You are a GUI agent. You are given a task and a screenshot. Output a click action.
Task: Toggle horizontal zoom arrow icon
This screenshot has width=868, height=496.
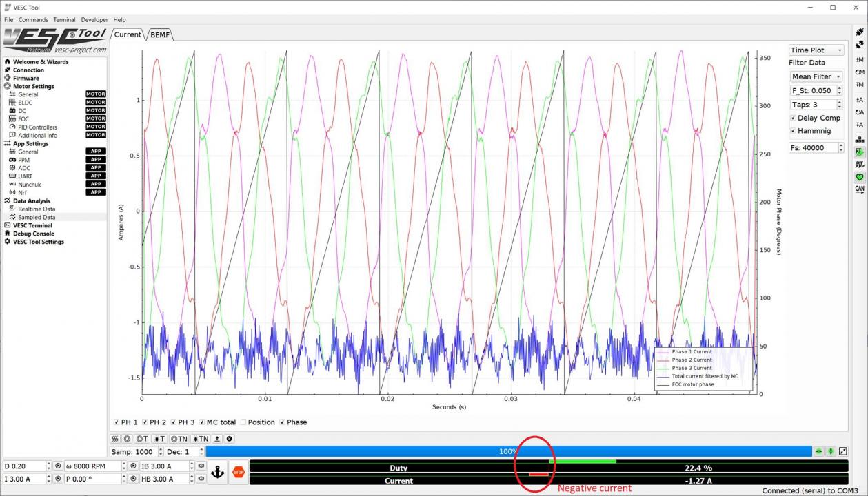point(819,451)
